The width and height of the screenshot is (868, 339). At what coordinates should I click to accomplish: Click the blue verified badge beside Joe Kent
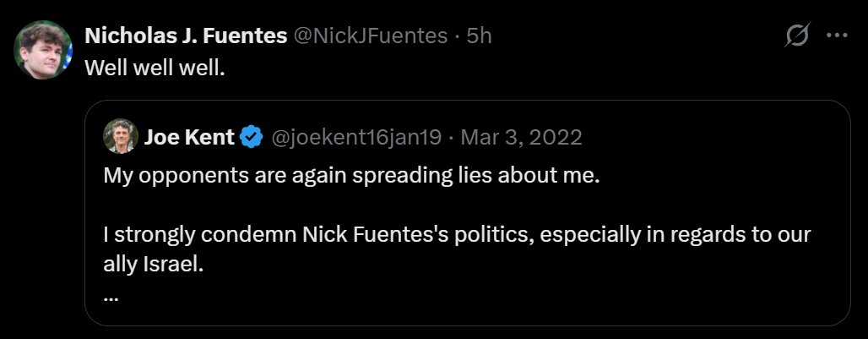coord(251,137)
